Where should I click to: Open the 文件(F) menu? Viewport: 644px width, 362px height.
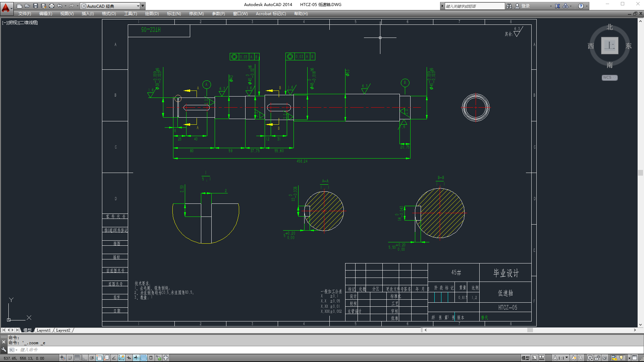[x=25, y=14]
